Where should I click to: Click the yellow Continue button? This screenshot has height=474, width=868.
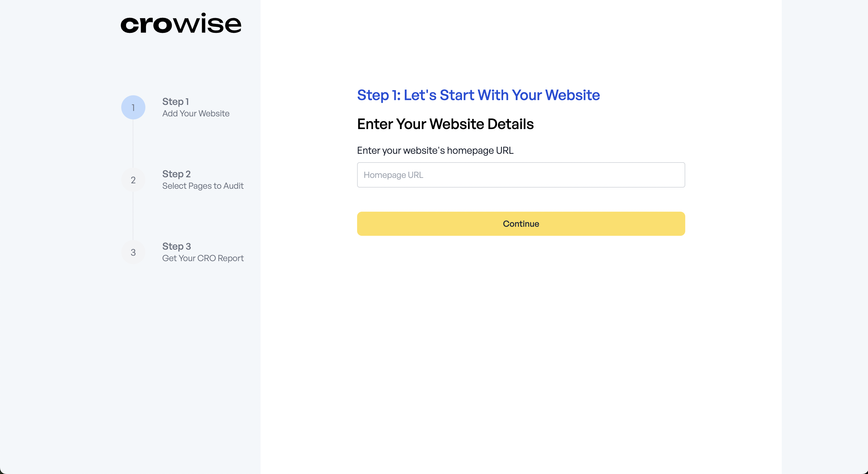coord(521,224)
